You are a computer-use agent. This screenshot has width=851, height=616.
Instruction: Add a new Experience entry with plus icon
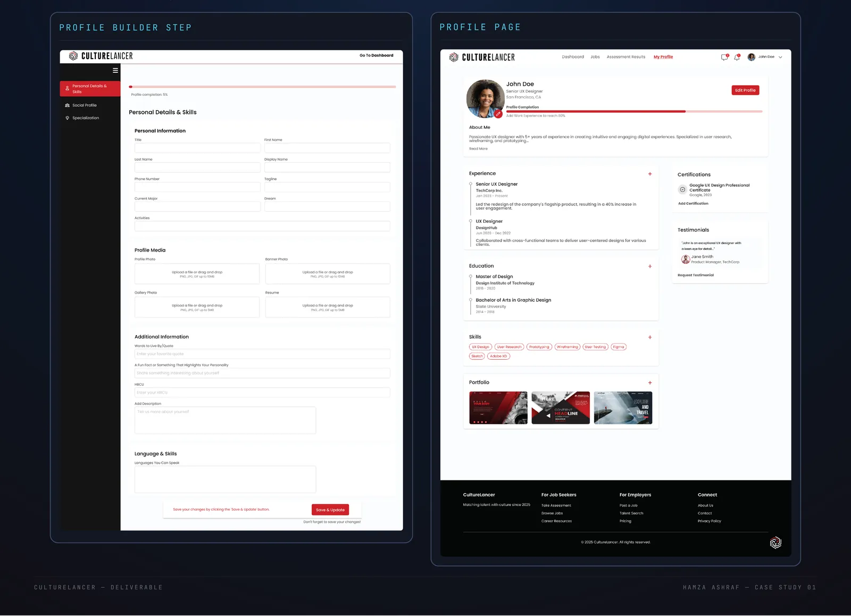[650, 174]
